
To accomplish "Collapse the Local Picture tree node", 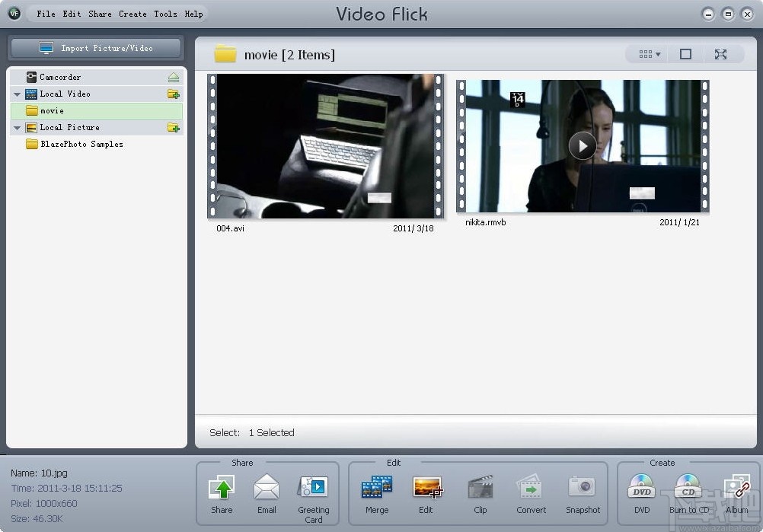I will 17,128.
